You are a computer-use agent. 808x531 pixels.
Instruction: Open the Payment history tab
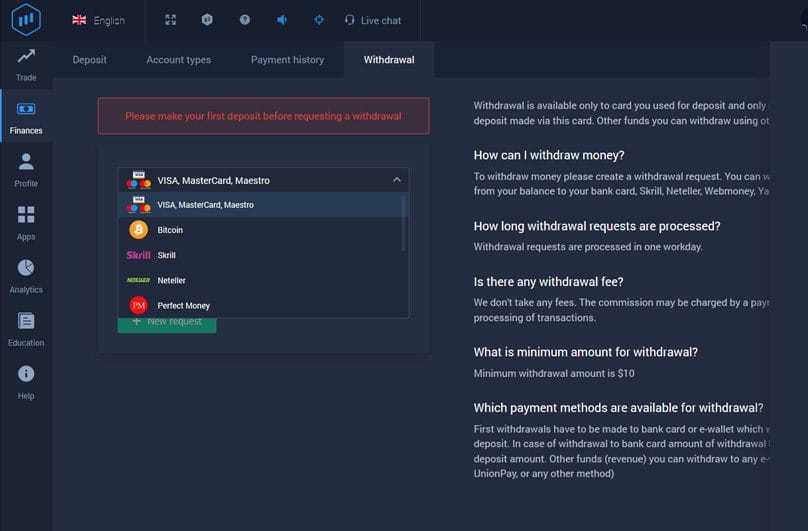[x=287, y=60]
